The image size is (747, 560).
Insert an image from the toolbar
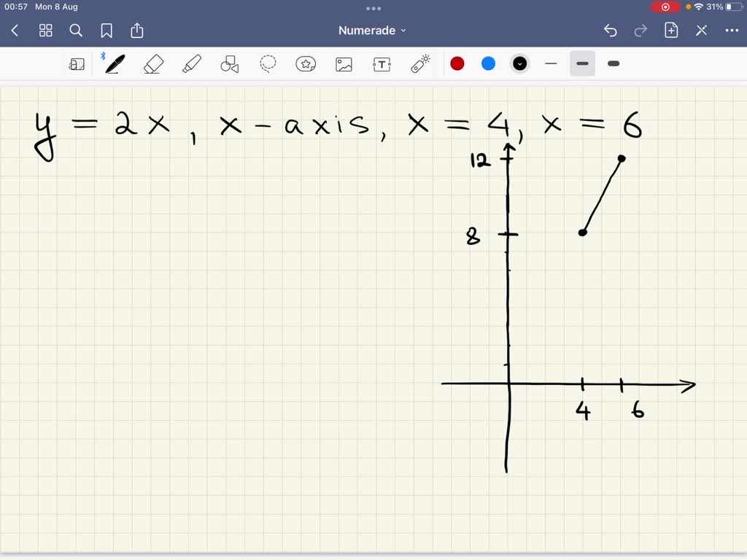pyautogui.click(x=344, y=63)
